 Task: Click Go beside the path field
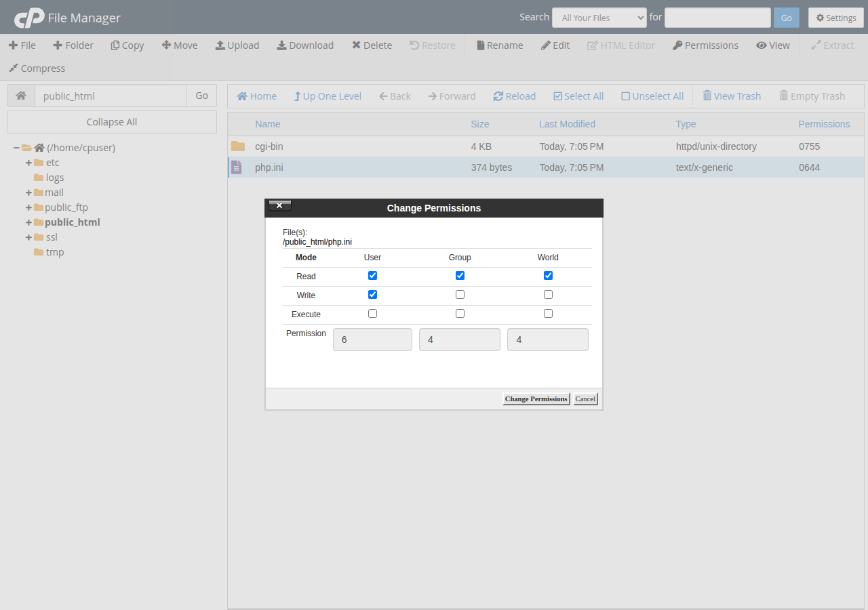(x=201, y=96)
